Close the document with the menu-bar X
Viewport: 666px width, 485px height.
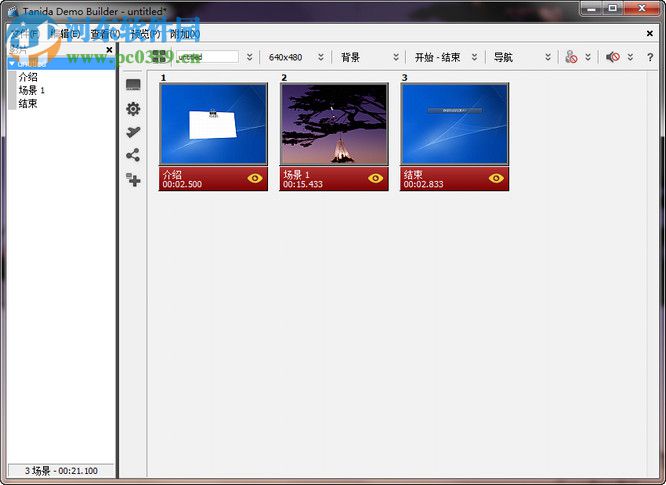click(649, 33)
